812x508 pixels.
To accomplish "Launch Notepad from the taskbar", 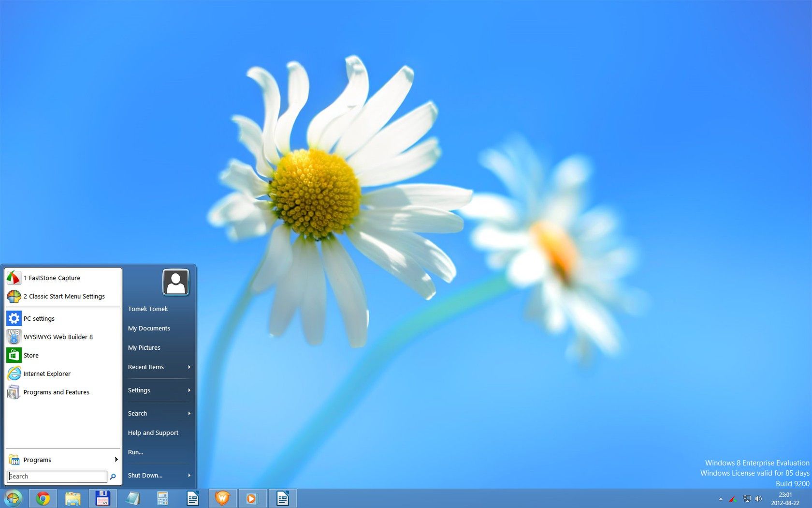I will [x=133, y=498].
